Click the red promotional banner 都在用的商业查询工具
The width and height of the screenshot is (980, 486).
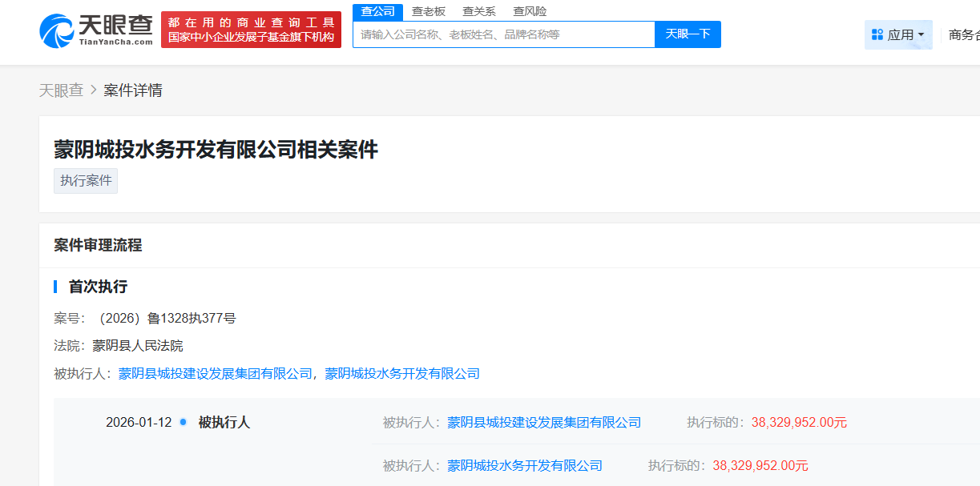click(x=251, y=30)
